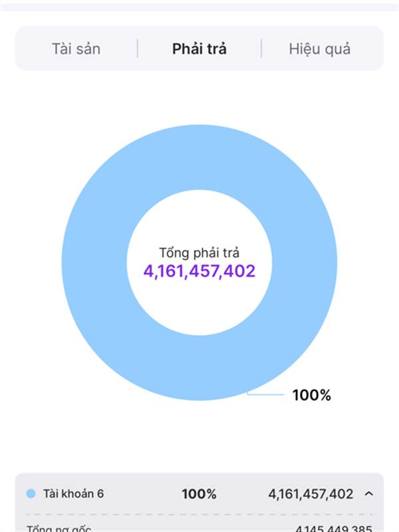Tap the 4,161,457,402 amount in account row
The image size is (399, 532).
pos(311,494)
